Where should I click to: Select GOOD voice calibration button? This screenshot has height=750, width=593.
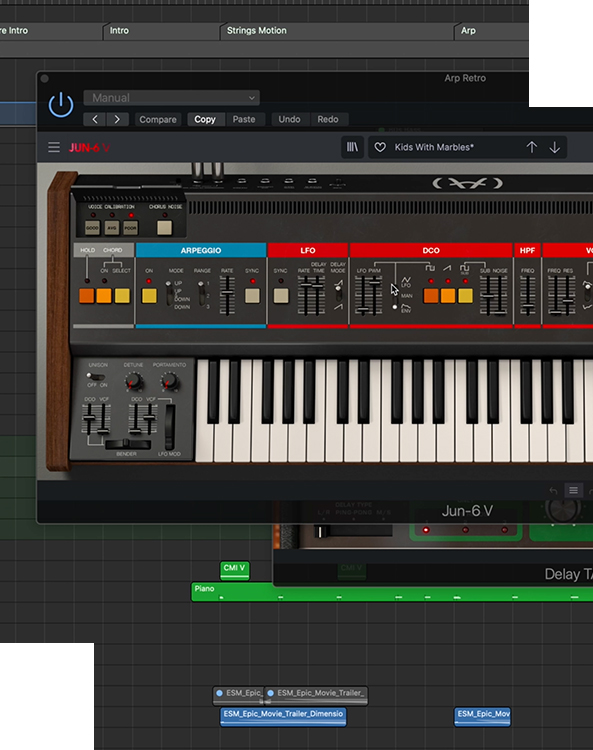tap(92, 228)
